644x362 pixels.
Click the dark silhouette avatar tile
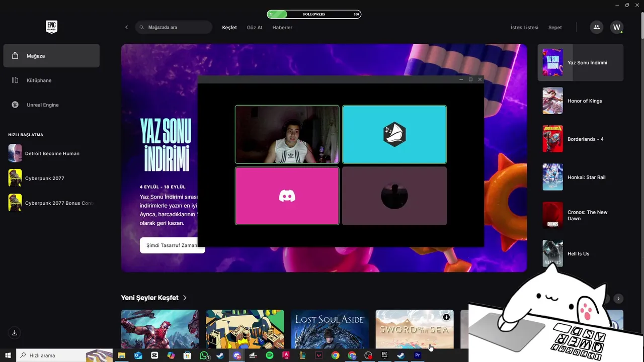pos(394,196)
